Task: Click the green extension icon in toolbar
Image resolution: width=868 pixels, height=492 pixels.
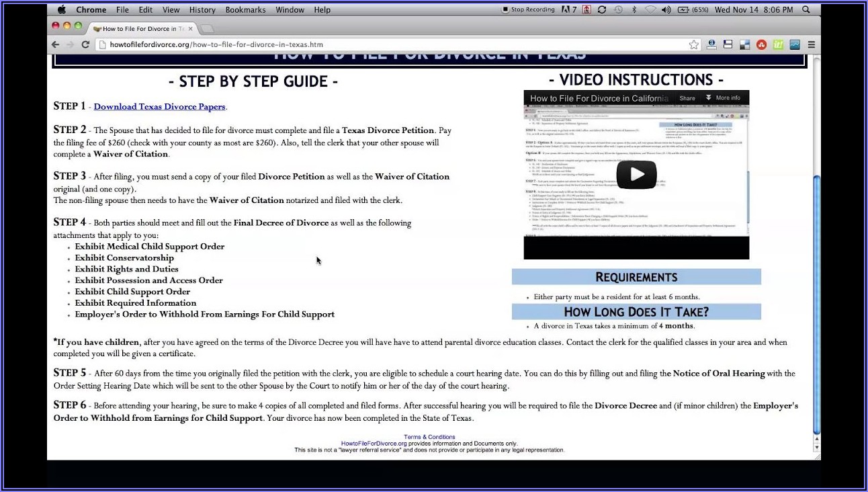Action: point(778,45)
